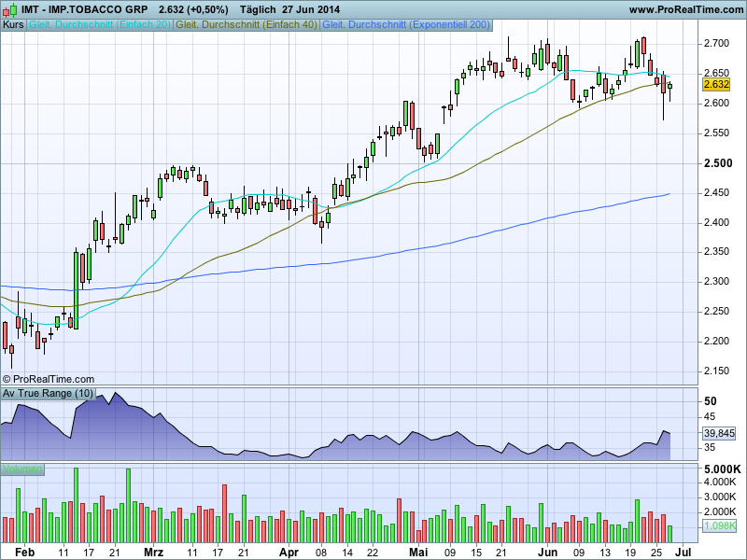The height and width of the screenshot is (560, 747).
Task: Click the 2.200 price axis label
Action: (x=716, y=342)
